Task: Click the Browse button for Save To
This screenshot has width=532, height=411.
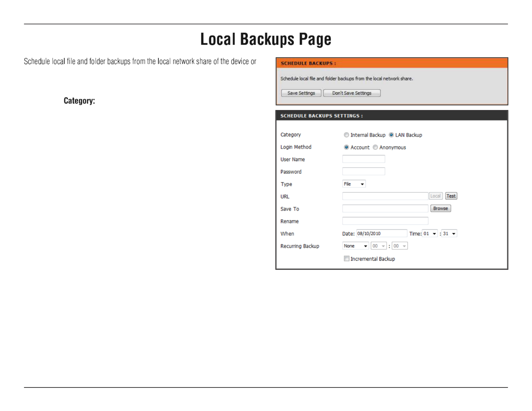Action: pyautogui.click(x=441, y=208)
